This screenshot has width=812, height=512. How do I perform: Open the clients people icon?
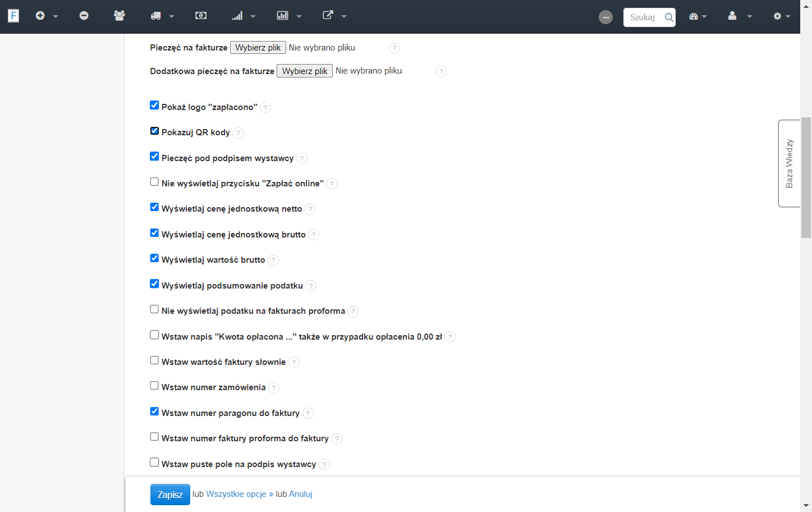119,16
